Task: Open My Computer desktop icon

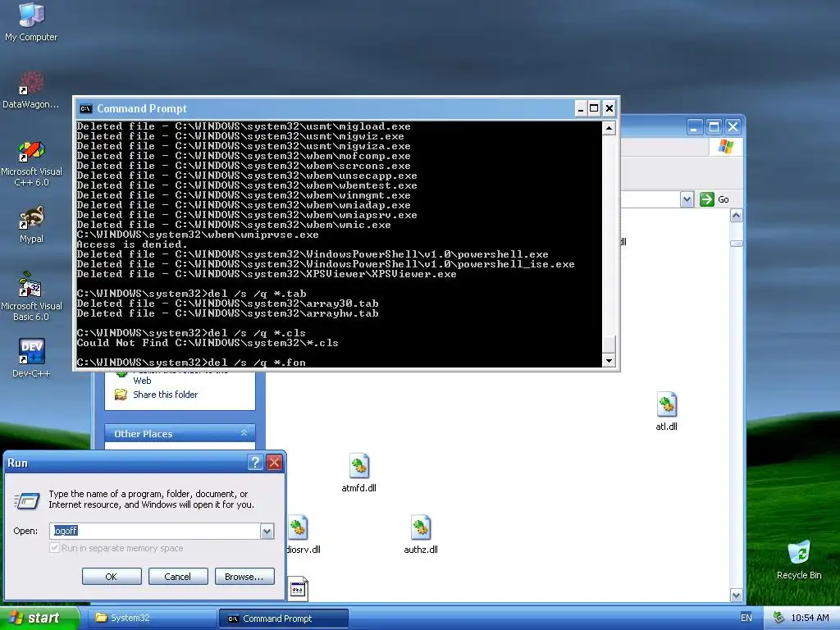Action: 31,21
